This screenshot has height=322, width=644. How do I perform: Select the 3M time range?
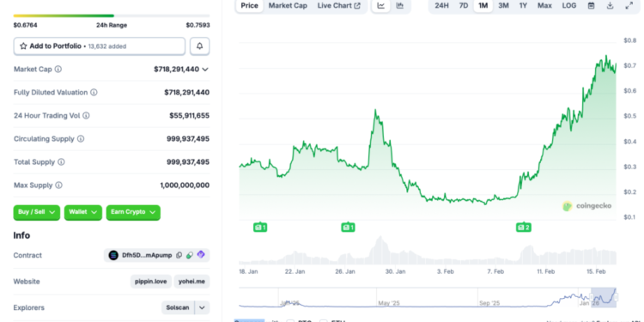click(503, 6)
